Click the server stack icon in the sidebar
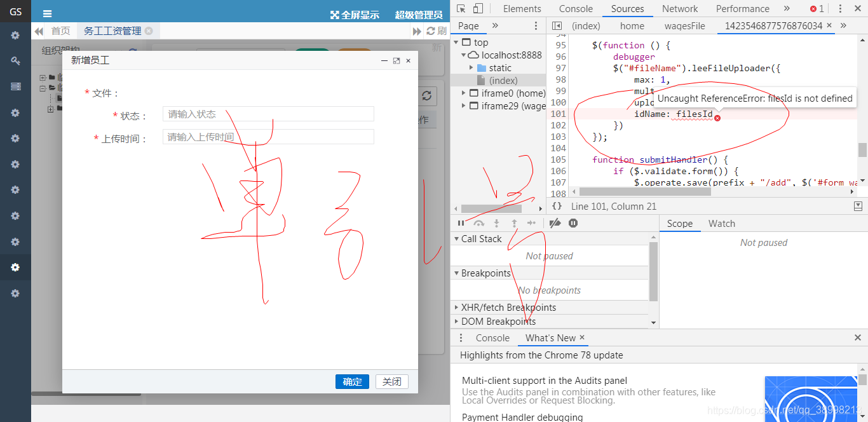Viewport: 868px width, 422px height. [x=15, y=86]
